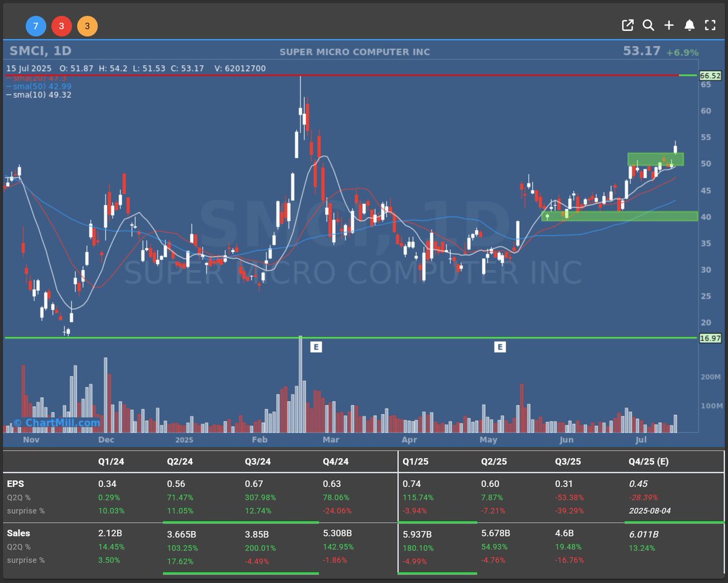Image resolution: width=728 pixels, height=583 pixels.
Task: Open the alert bell icon
Action: pyautogui.click(x=690, y=26)
